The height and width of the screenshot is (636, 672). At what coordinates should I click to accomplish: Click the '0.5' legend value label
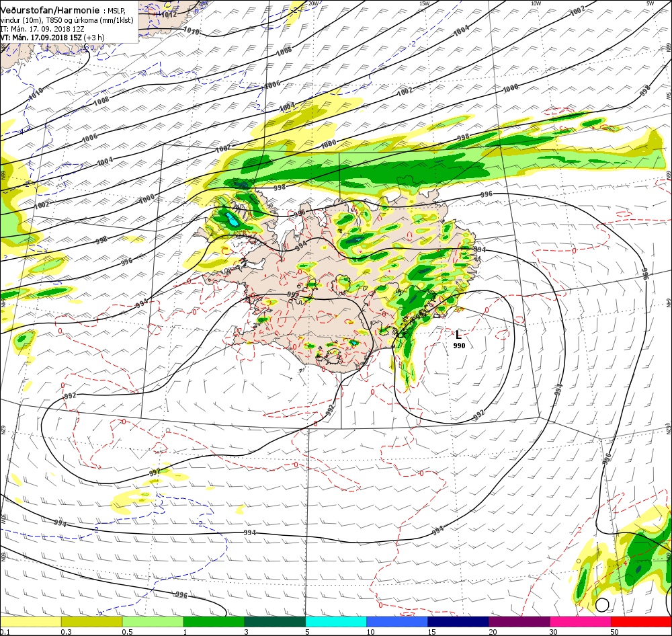(x=127, y=632)
